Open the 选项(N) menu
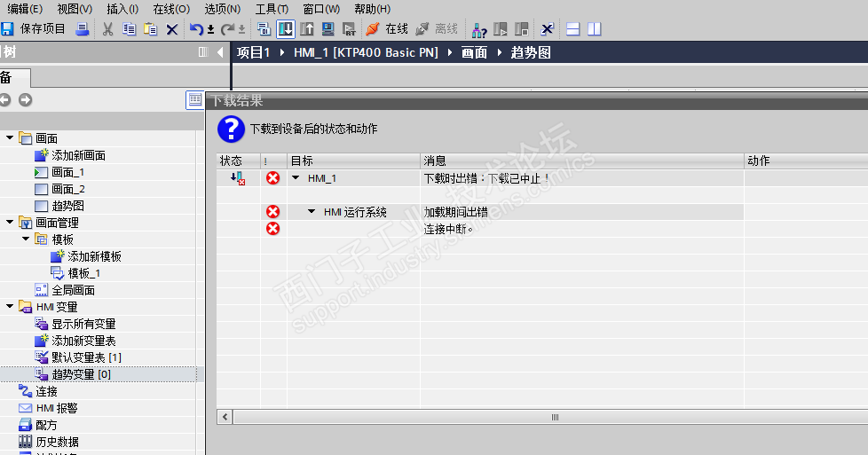The height and width of the screenshot is (455, 868). [223, 9]
